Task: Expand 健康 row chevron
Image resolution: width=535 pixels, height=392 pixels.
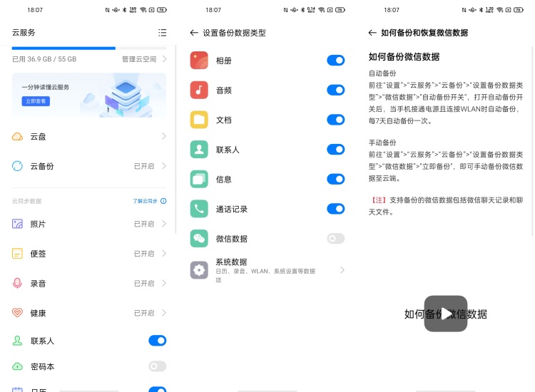Action: coord(164,313)
